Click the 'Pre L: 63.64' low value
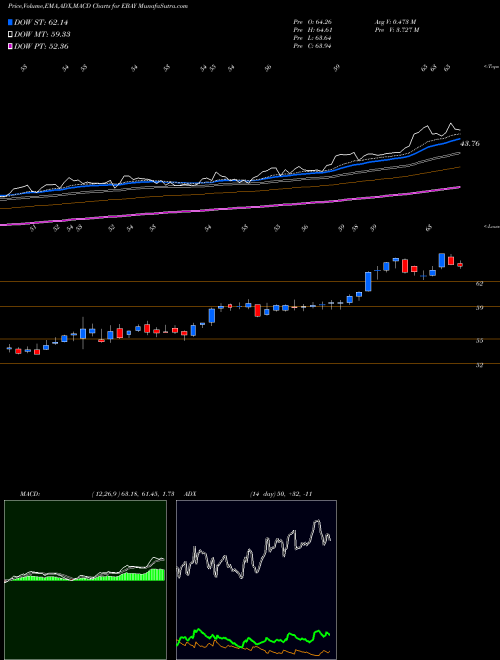 312,38
